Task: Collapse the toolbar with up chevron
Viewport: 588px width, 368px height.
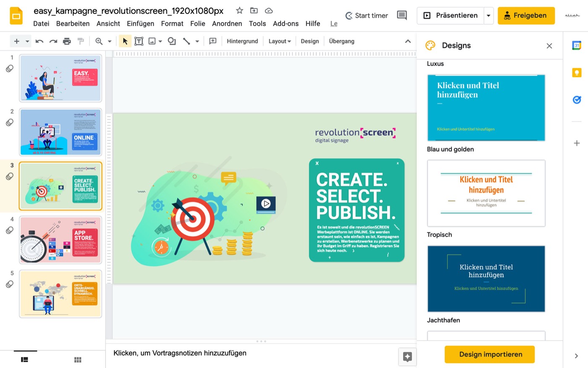Action: coord(408,41)
